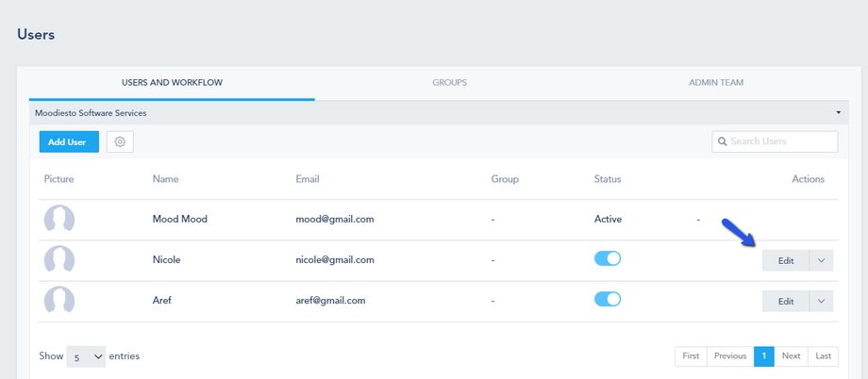Click the Actions column header

[x=809, y=179]
